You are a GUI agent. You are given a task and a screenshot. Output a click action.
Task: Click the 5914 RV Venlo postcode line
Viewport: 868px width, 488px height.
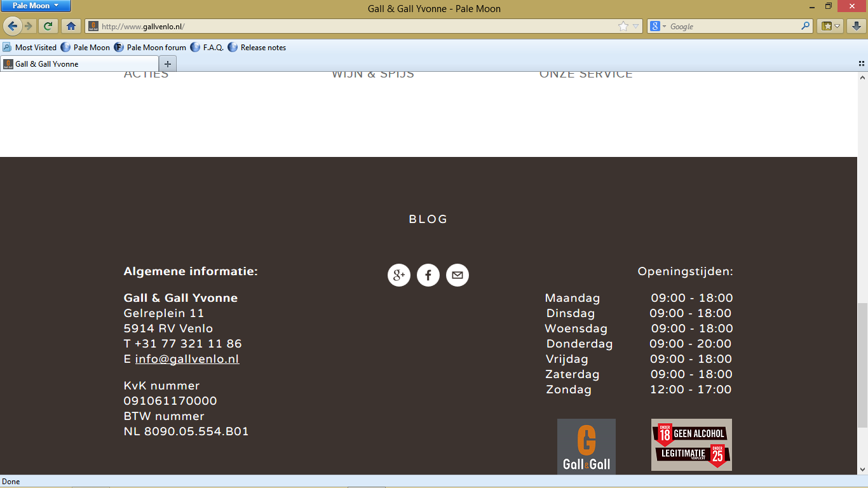tap(168, 329)
